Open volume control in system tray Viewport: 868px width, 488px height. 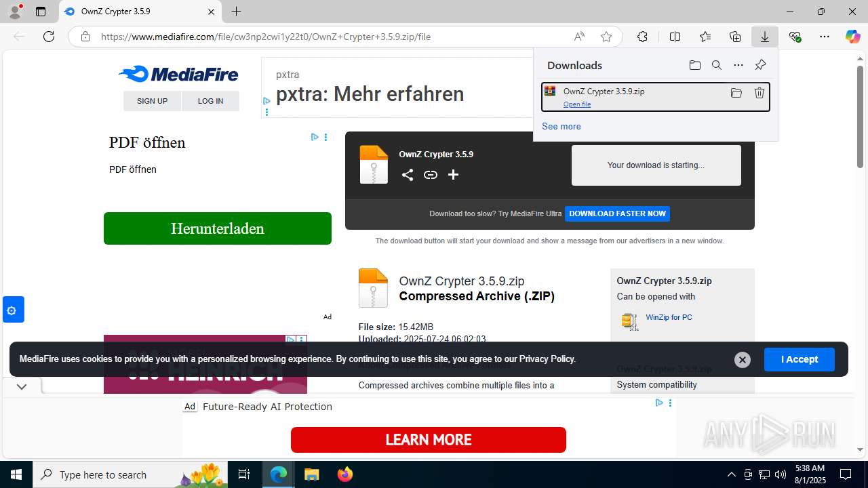click(x=781, y=474)
